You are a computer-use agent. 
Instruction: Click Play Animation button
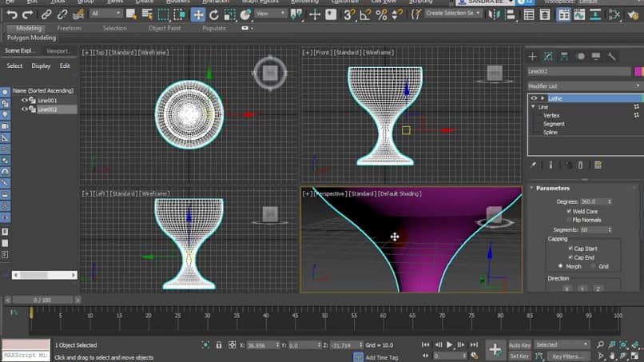(x=450, y=345)
